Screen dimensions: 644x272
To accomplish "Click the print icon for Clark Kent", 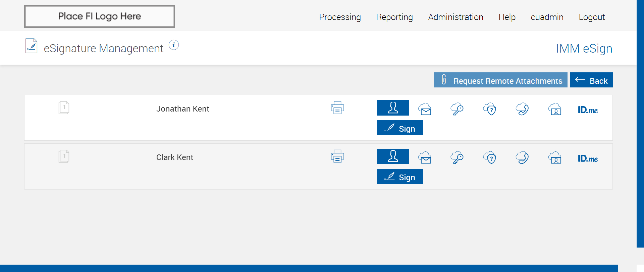I will [337, 156].
